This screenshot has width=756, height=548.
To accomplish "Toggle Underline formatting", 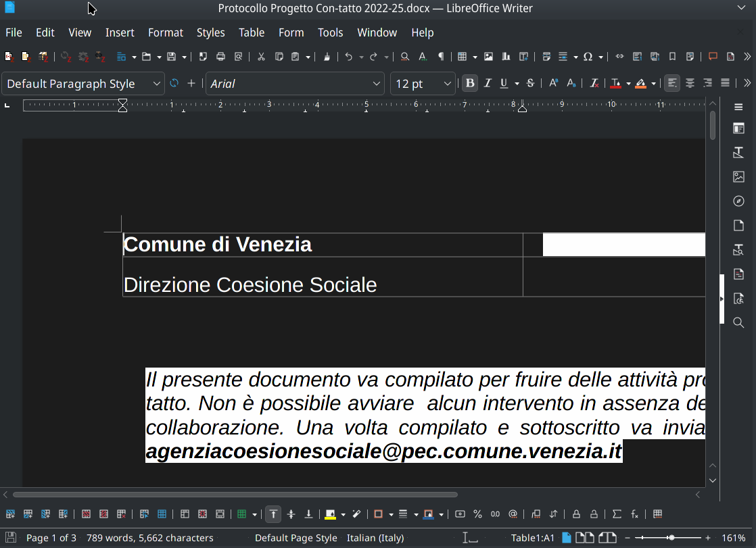I will (x=504, y=83).
